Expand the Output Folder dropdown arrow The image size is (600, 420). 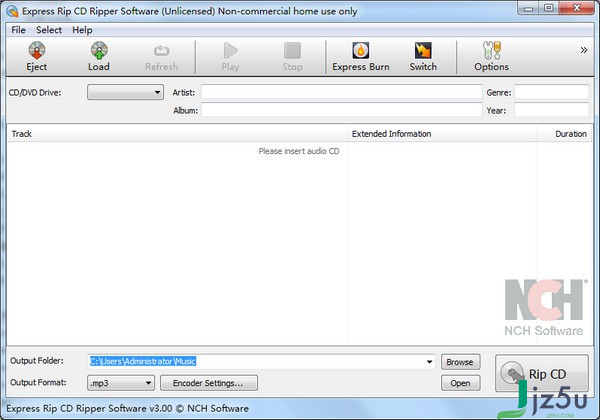point(429,361)
